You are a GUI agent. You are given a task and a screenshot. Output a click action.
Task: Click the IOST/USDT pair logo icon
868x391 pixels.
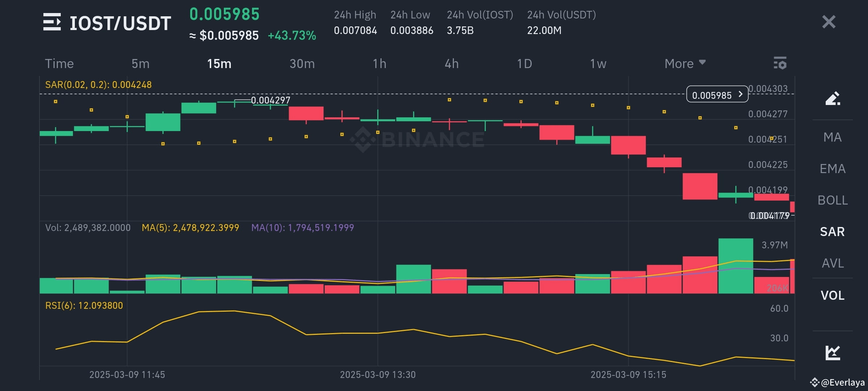point(53,22)
